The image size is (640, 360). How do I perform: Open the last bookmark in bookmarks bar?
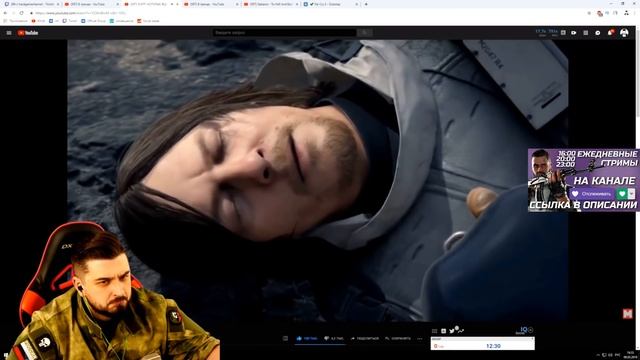pos(149,21)
